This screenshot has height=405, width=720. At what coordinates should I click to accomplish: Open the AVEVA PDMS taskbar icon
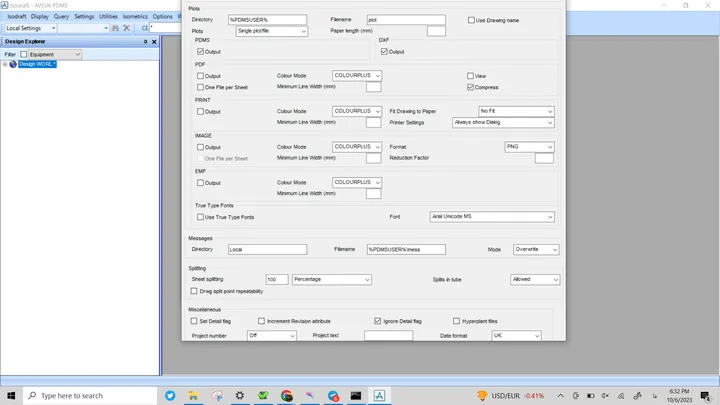click(x=379, y=395)
